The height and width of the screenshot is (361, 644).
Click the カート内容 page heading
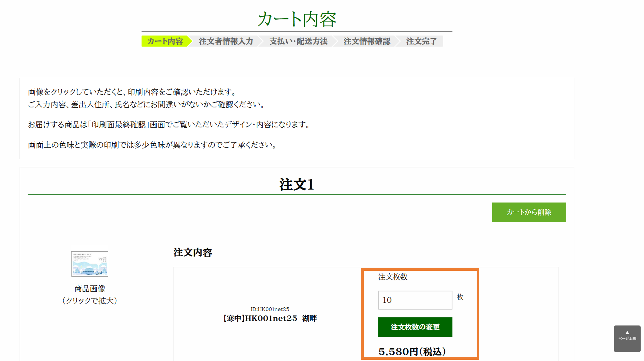click(297, 19)
